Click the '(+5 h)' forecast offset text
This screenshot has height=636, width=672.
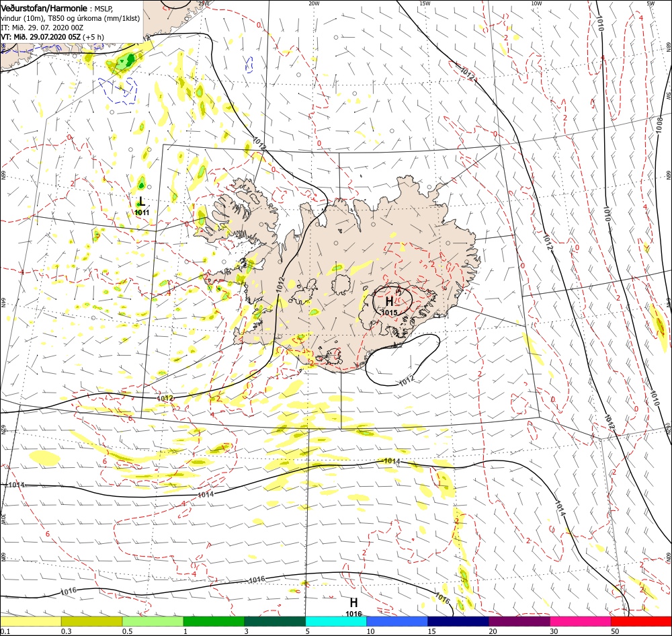click(93, 37)
